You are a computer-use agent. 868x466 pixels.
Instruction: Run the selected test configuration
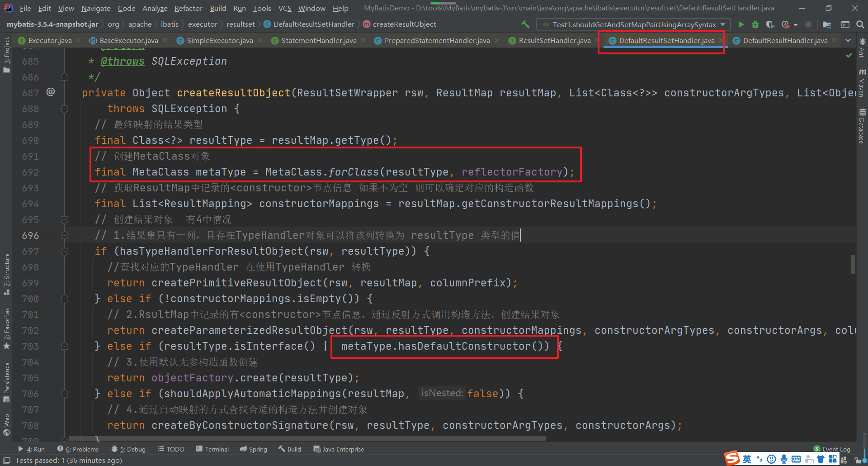click(741, 24)
